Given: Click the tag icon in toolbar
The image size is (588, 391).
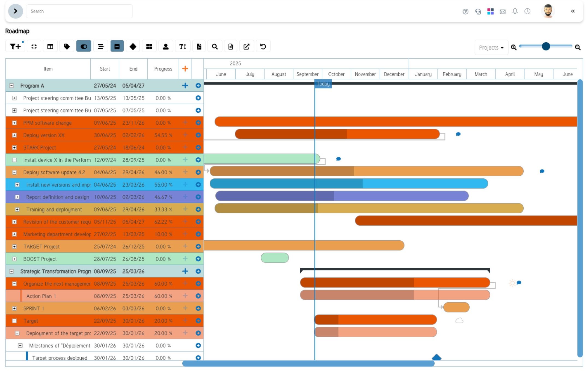Looking at the screenshot, I should [x=67, y=47].
